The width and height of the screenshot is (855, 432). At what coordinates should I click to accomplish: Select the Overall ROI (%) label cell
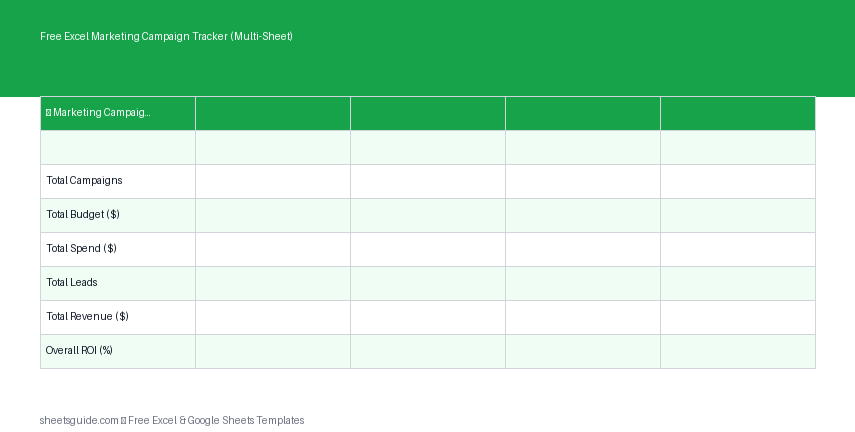tap(117, 351)
